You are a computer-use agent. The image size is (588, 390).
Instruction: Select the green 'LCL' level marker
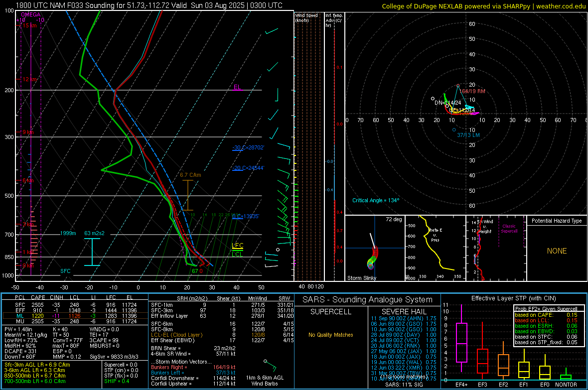(x=237, y=254)
